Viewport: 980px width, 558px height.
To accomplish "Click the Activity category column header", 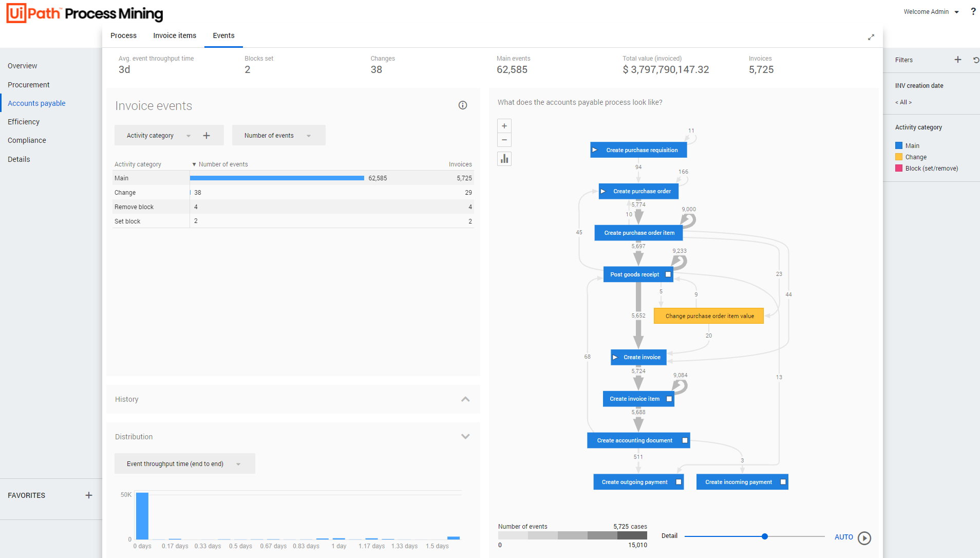I will tap(138, 164).
